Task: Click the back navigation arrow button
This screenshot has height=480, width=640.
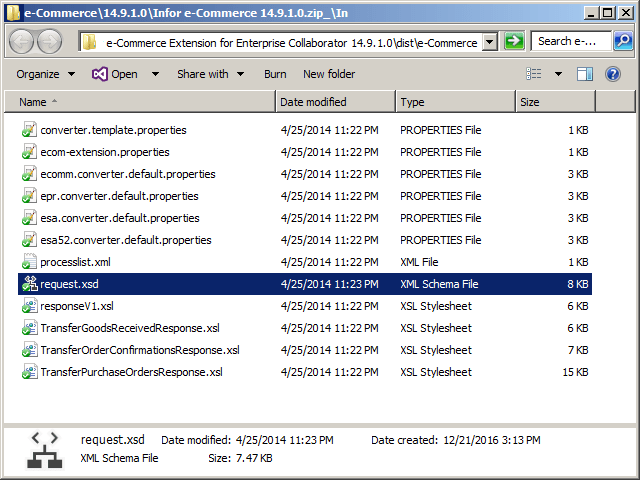Action: pyautogui.click(x=22, y=42)
